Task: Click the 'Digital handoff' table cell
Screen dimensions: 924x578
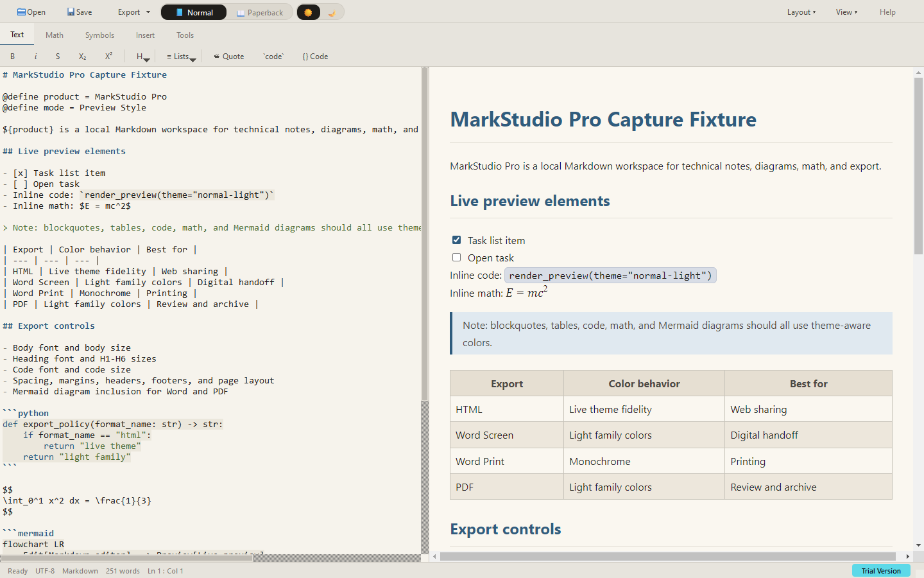Action: (809, 435)
